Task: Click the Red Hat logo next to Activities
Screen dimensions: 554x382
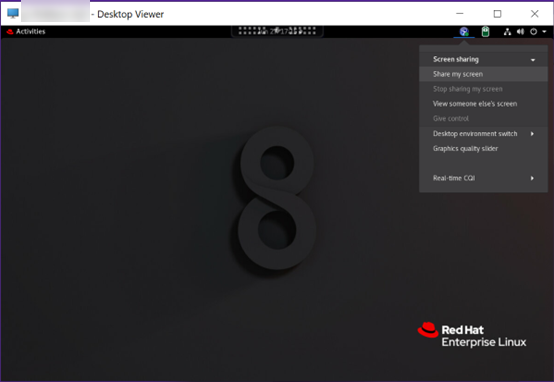Action: [x=10, y=32]
